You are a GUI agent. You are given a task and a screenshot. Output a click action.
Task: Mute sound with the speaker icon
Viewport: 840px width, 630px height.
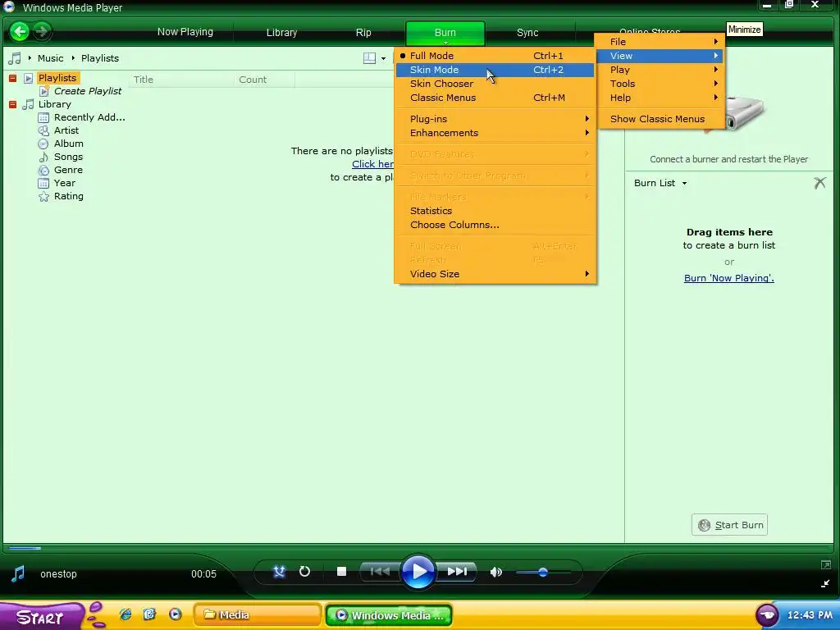496,572
